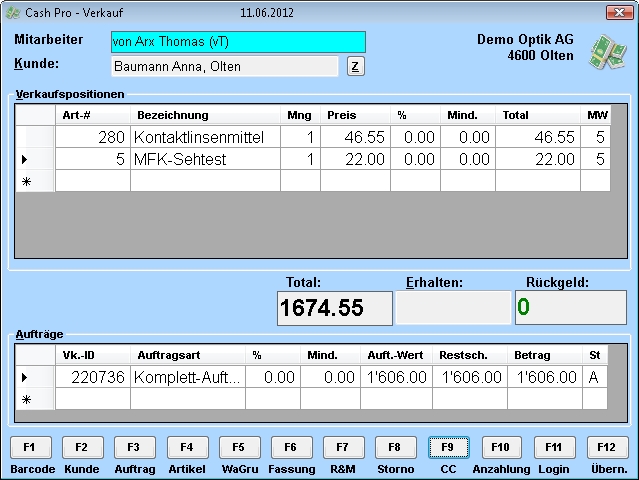Click status cell A in Aufträge row
This screenshot has height=480, width=639.
[595, 377]
